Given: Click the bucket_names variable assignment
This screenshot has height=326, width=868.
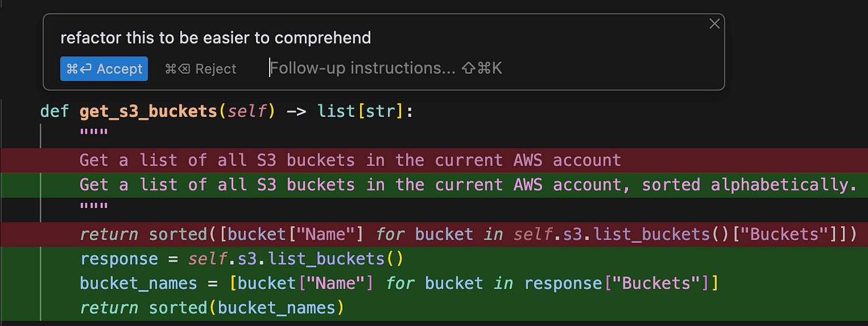Looking at the screenshot, I should click(x=138, y=283).
